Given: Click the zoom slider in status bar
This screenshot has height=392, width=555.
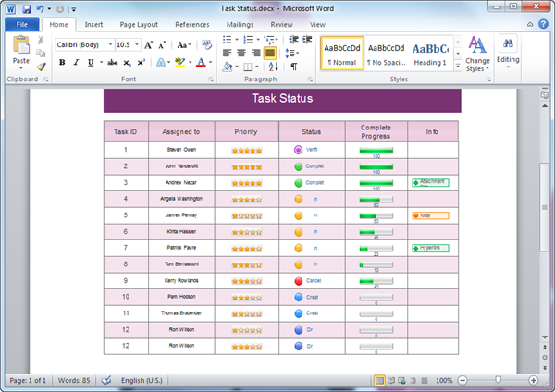Looking at the screenshot, I should [x=498, y=380].
